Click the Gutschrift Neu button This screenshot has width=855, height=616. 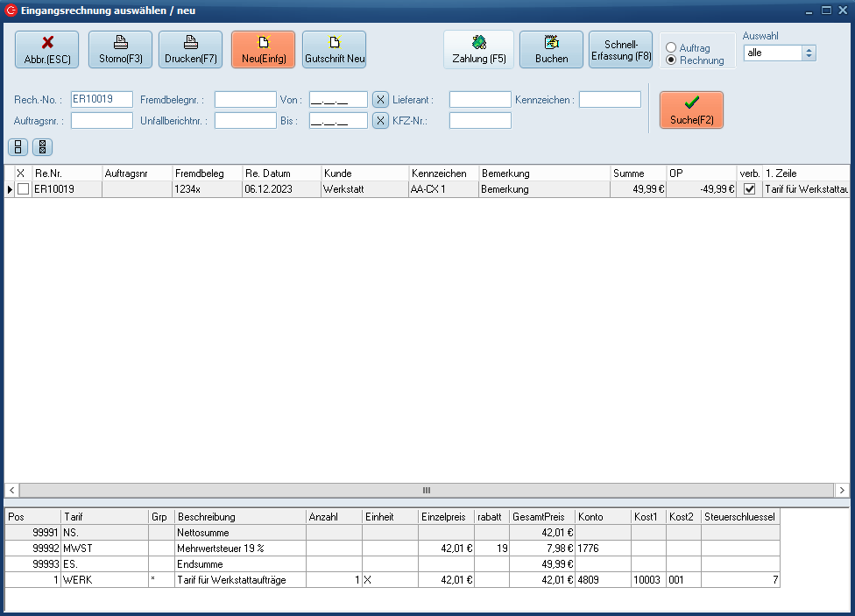pos(334,50)
